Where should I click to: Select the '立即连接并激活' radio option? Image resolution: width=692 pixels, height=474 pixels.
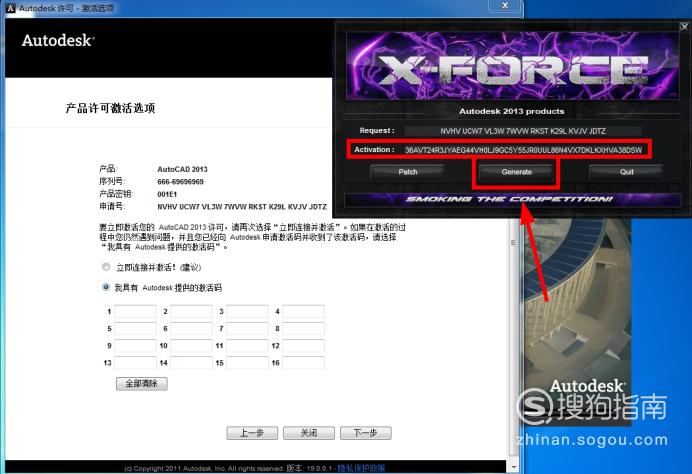[106, 267]
